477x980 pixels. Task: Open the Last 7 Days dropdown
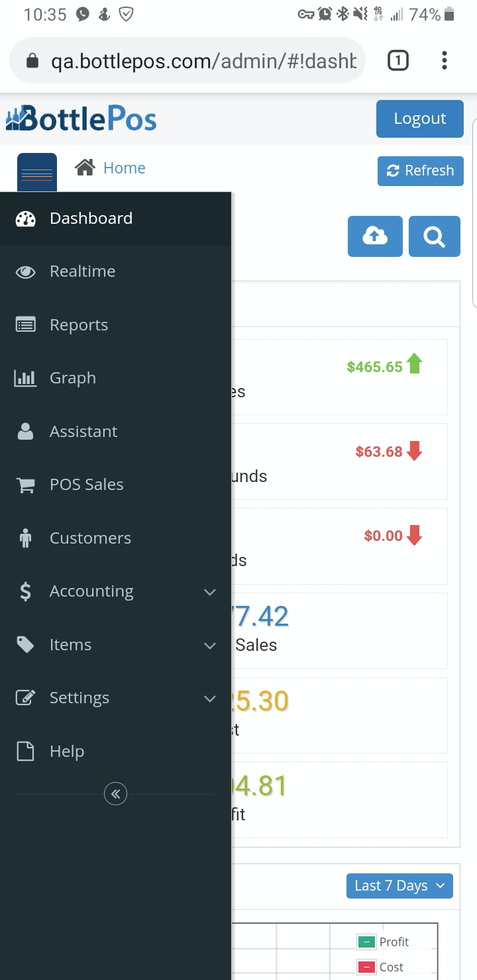pyautogui.click(x=399, y=886)
